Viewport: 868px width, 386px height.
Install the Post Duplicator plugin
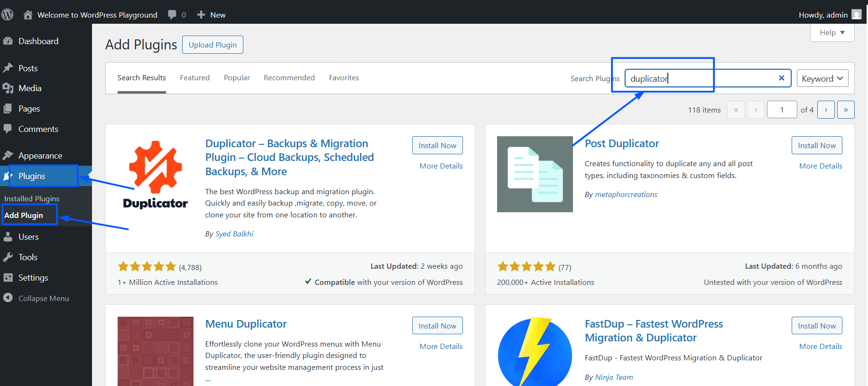[x=817, y=145]
